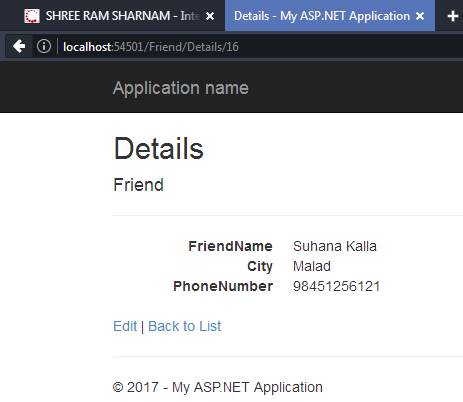Viewport: 463px width, 402px height.
Task: Go Back to List link
Action: point(184,326)
